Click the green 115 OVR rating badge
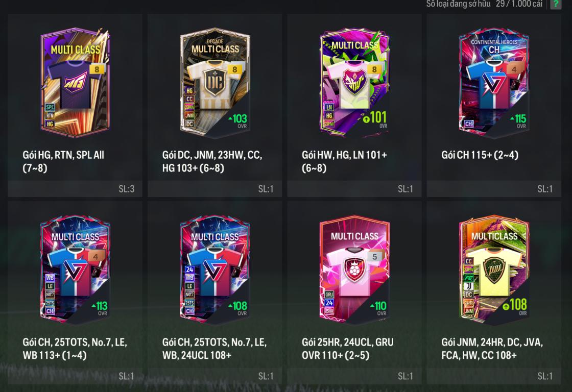This screenshot has width=572, height=392. 520,120
